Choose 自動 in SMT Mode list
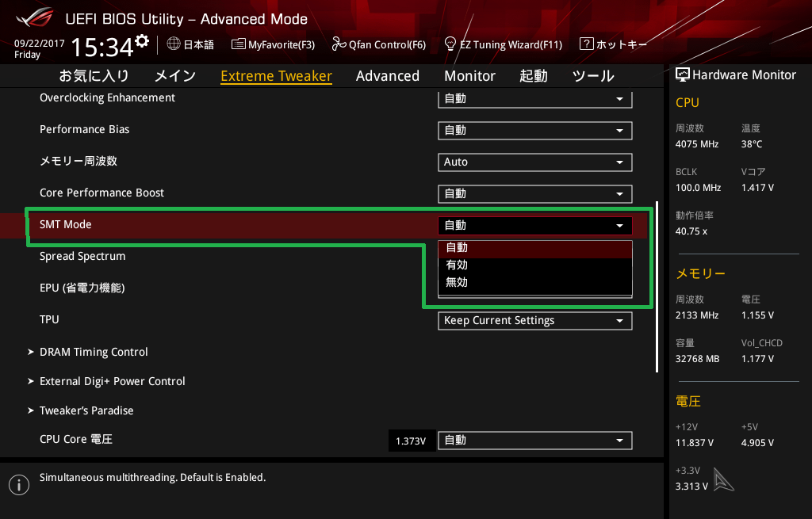 535,248
